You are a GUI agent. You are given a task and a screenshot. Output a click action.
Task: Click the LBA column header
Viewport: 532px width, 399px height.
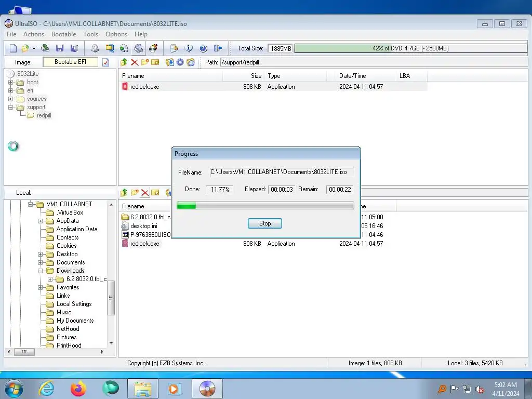click(x=411, y=76)
